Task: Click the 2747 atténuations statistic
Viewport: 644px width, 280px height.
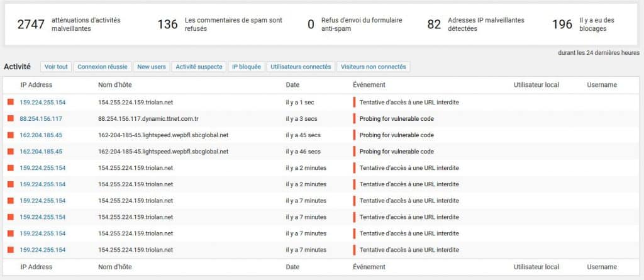Action: tap(69, 25)
